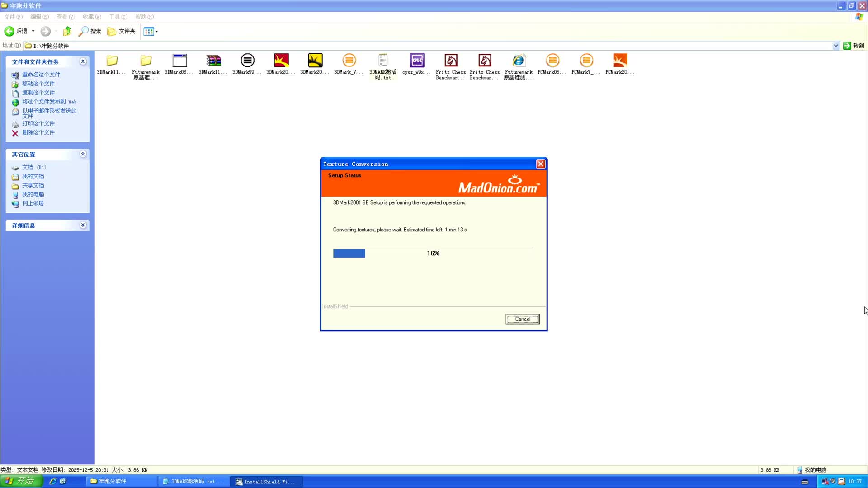This screenshot has height=488, width=868.
Task: Open the 收藏(A) menu
Action: (x=92, y=17)
